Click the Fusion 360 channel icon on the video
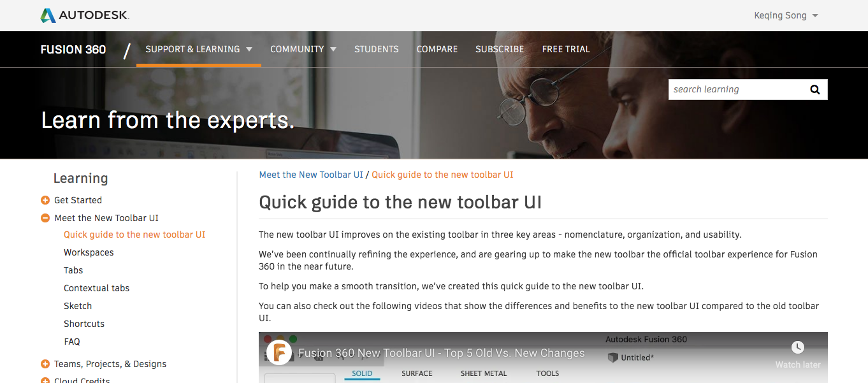Viewport: 868px width, 383px height. 279,352
